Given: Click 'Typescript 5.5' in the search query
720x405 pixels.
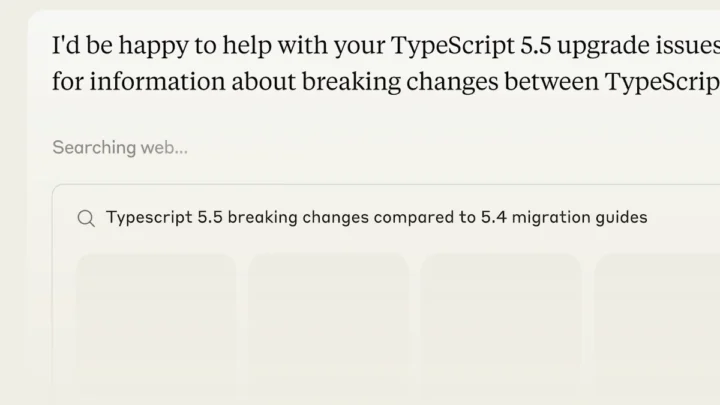Looking at the screenshot, I should pyautogui.click(x=164, y=217).
